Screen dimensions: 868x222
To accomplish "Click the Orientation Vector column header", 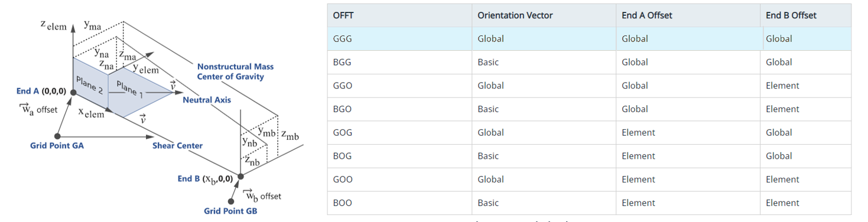I will (515, 15).
